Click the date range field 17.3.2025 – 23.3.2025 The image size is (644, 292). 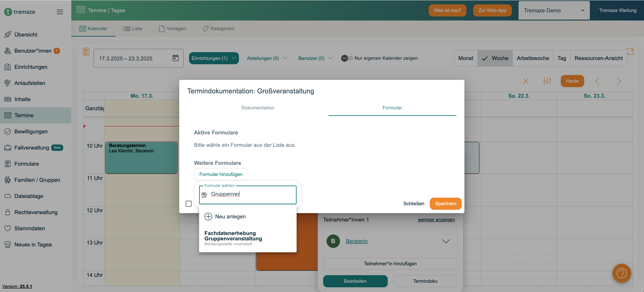pyautogui.click(x=138, y=58)
